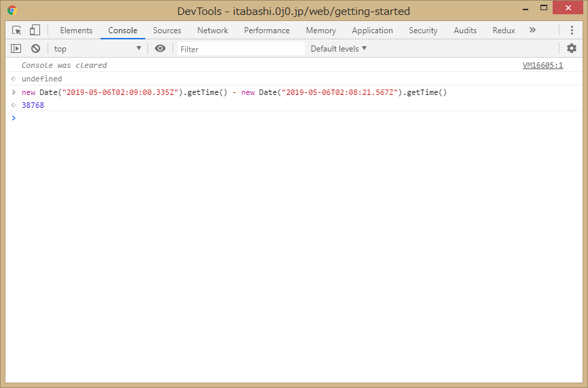Toggle the device toolbar icon
This screenshot has width=588, height=388.
click(35, 31)
